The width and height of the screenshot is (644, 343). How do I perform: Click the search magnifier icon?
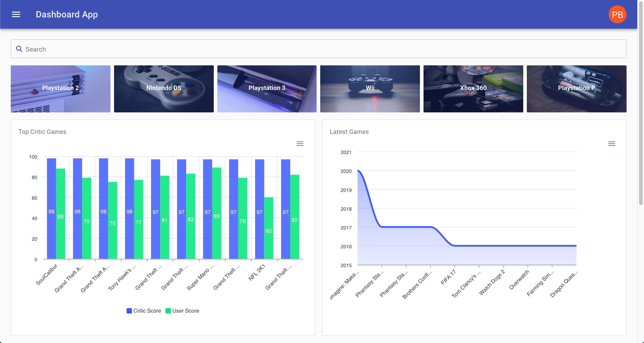(x=19, y=49)
